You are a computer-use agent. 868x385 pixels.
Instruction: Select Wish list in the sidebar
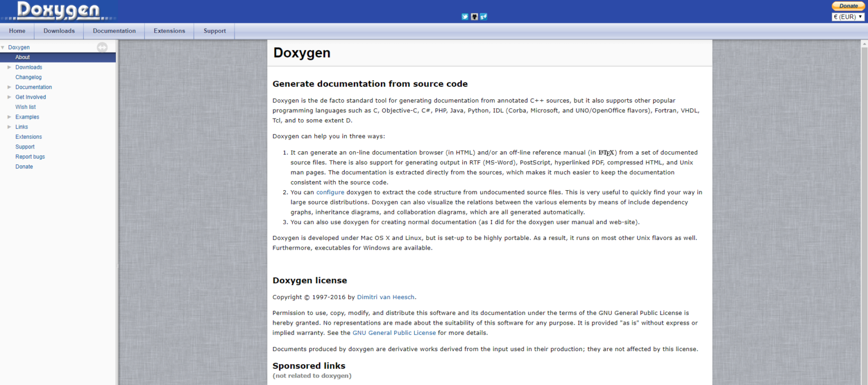click(x=25, y=107)
